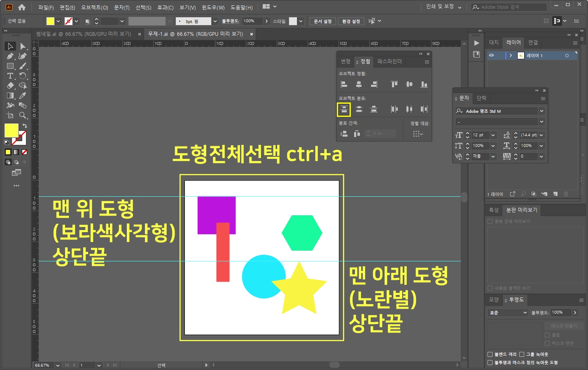Click vertical align center icon
Screen dimensions: 588x370
[409, 84]
